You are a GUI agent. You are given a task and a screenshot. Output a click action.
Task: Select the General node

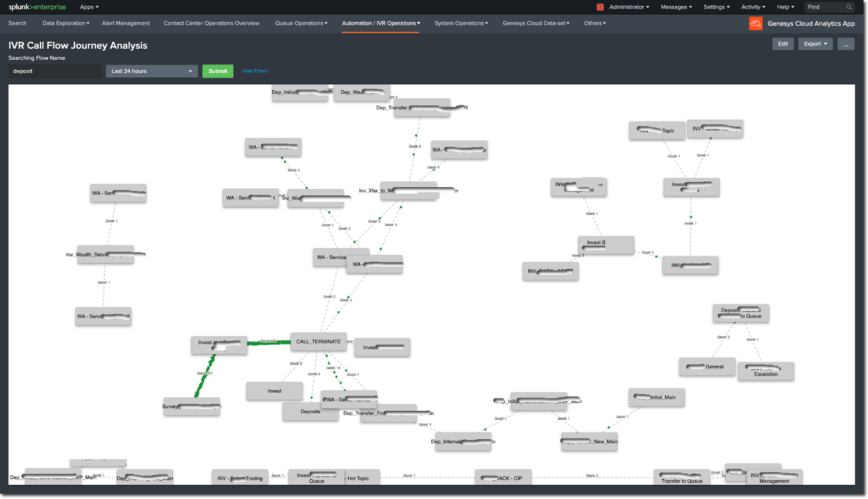click(707, 367)
